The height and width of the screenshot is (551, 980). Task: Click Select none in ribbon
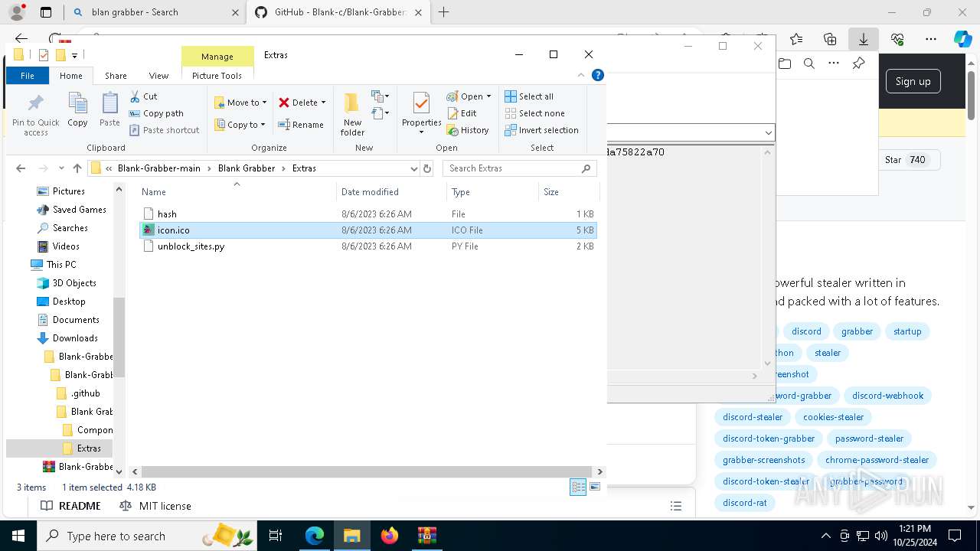tap(534, 113)
